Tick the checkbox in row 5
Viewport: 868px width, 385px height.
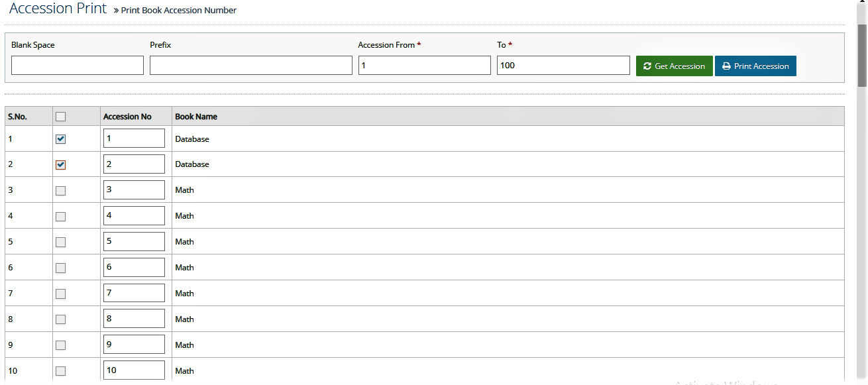click(61, 243)
